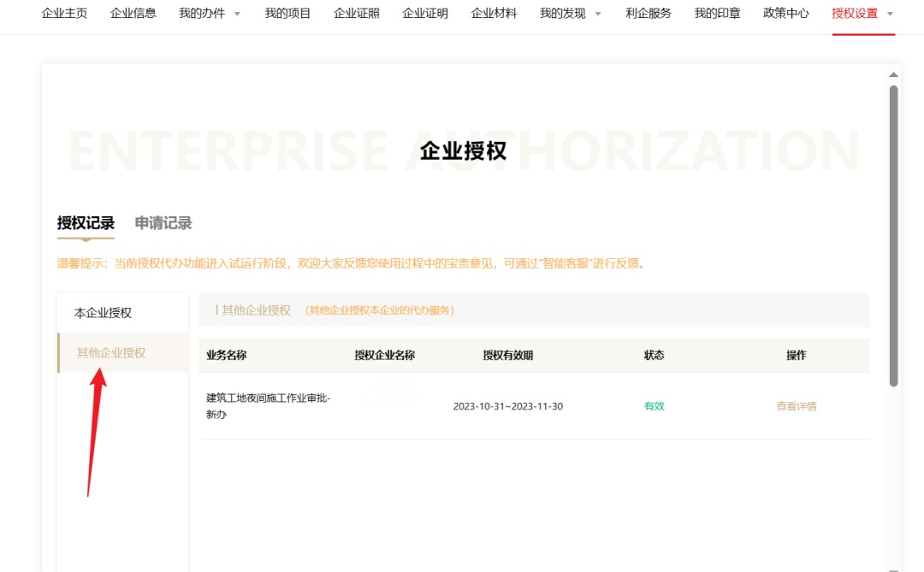Go to 政策中心
This screenshot has width=924, height=572.
[x=785, y=14]
